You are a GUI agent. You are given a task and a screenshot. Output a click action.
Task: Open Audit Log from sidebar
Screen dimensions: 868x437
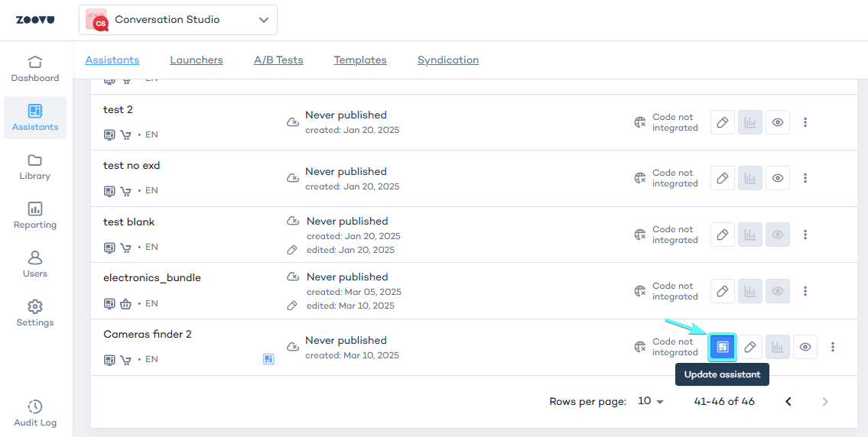(35, 413)
